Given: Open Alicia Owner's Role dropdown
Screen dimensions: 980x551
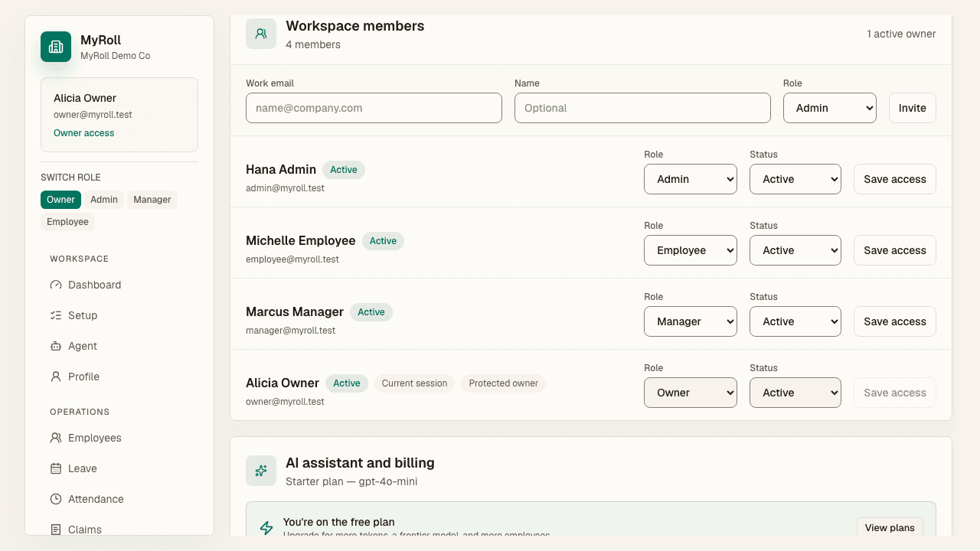Looking at the screenshot, I should (691, 393).
